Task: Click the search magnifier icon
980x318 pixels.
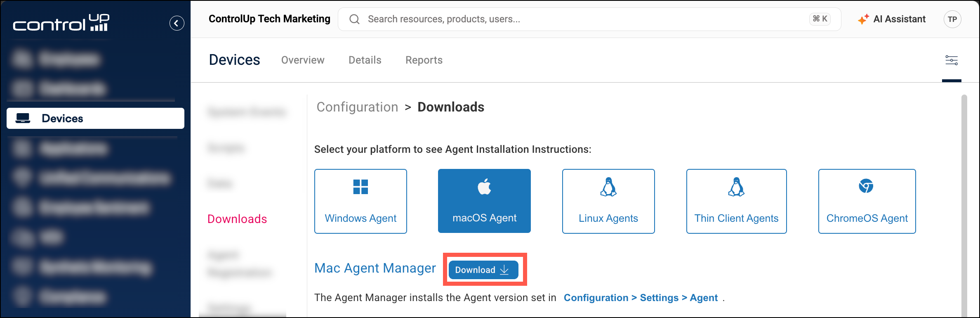Action: point(354,19)
